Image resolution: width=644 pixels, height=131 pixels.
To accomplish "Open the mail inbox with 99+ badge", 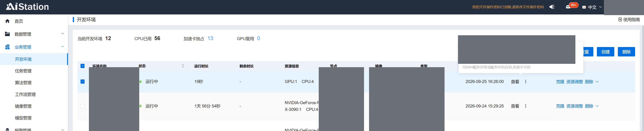I will click(568, 7).
